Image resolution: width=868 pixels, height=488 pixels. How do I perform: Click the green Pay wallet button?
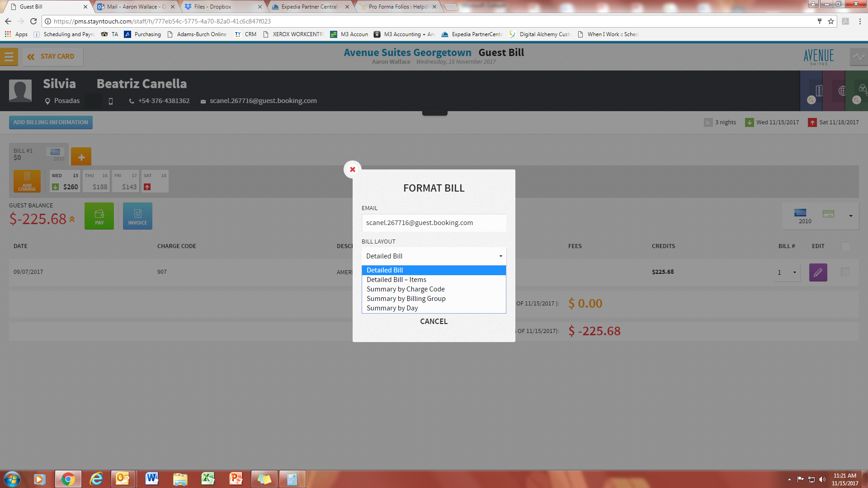click(x=99, y=216)
